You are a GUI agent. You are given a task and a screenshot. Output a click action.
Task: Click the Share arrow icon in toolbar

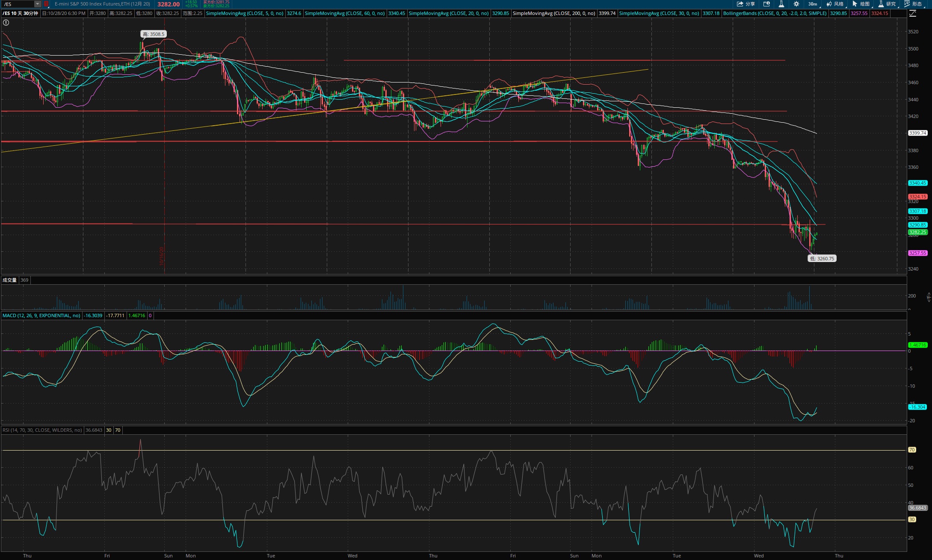pos(740,4)
